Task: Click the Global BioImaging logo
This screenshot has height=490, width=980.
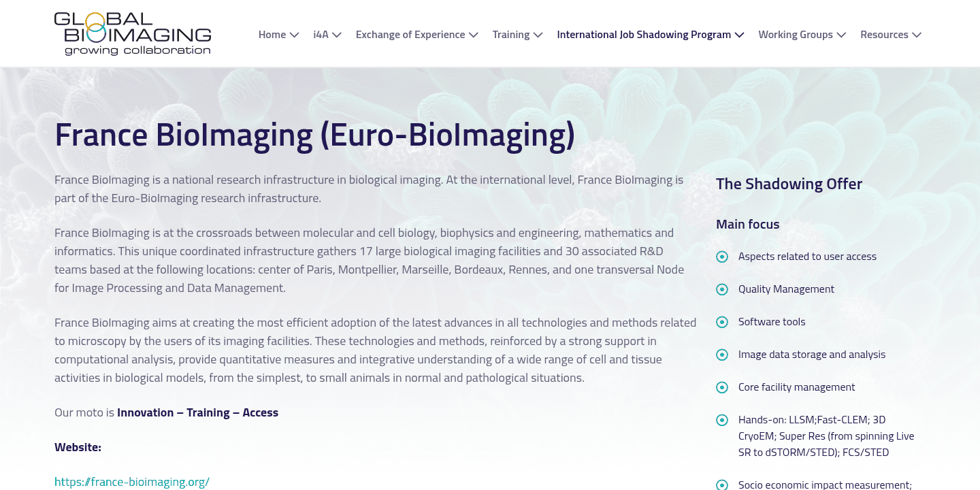Action: (x=133, y=33)
